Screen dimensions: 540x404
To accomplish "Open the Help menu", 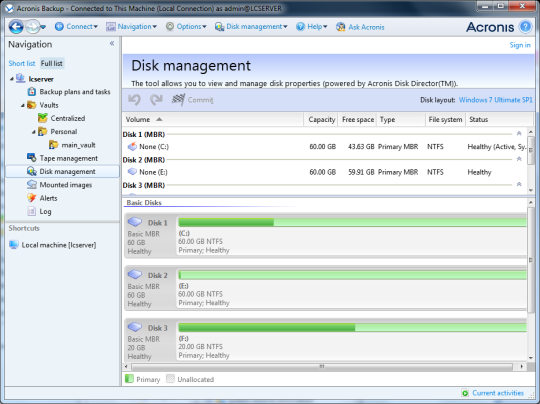I will [x=312, y=27].
